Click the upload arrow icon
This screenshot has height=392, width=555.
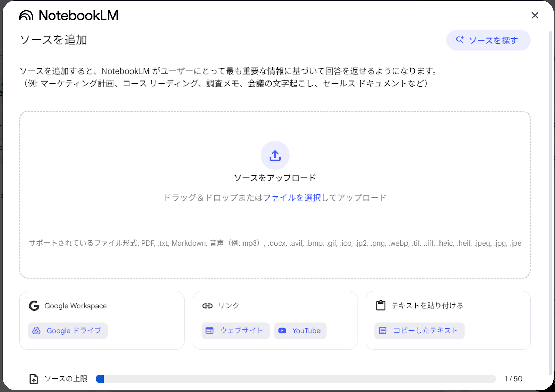coord(275,155)
